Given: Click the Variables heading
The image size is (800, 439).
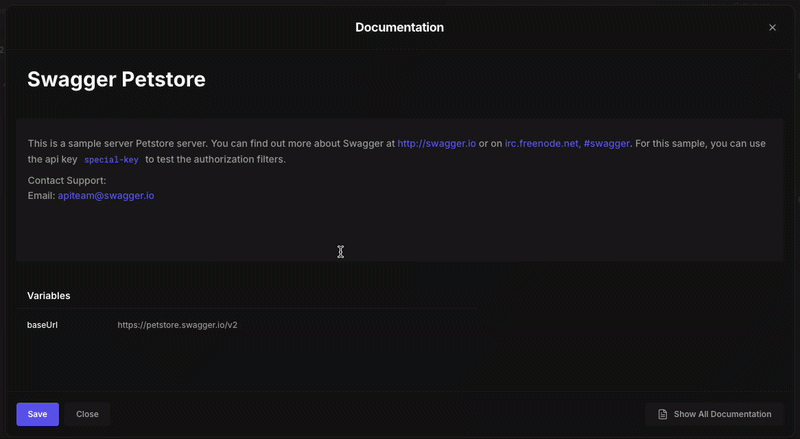Looking at the screenshot, I should (x=48, y=296).
